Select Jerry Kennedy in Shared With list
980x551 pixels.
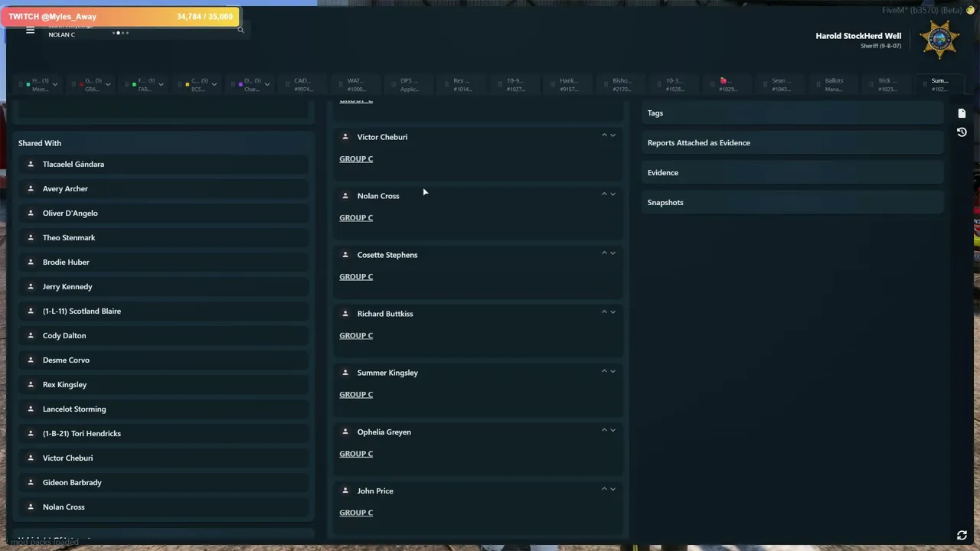[x=165, y=286]
